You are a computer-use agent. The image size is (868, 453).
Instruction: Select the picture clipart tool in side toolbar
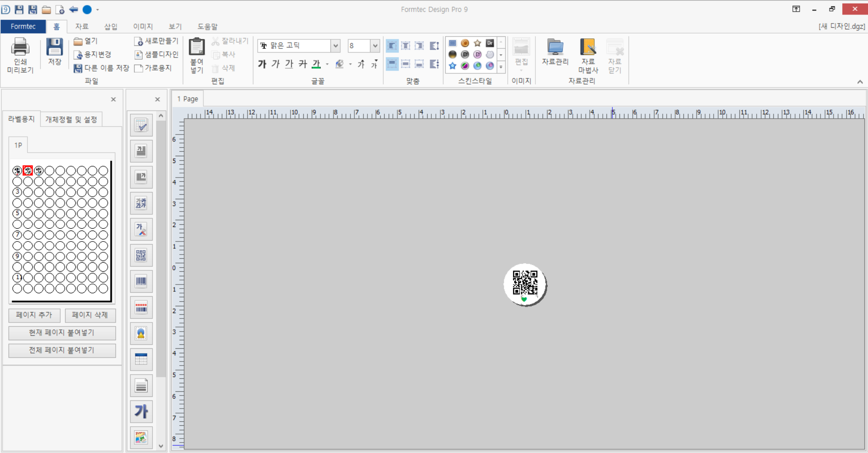point(141,438)
